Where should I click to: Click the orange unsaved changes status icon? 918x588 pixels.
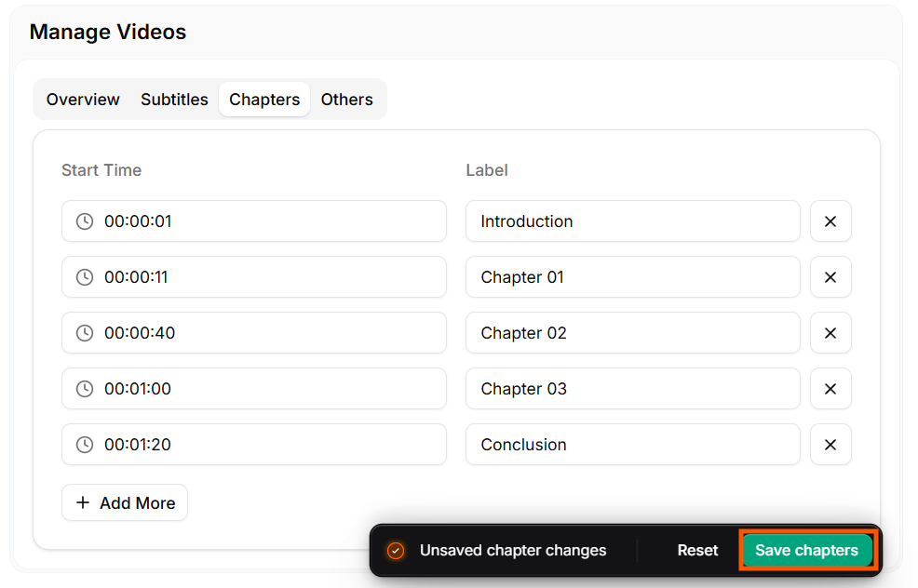click(x=396, y=551)
